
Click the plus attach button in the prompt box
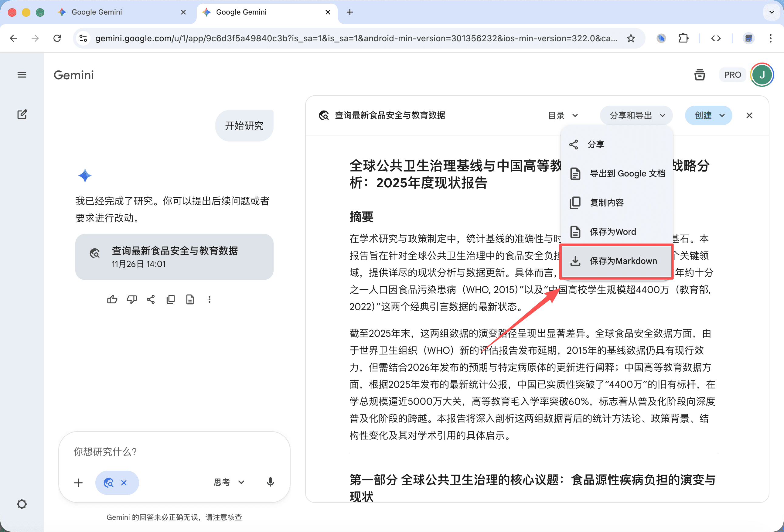78,483
